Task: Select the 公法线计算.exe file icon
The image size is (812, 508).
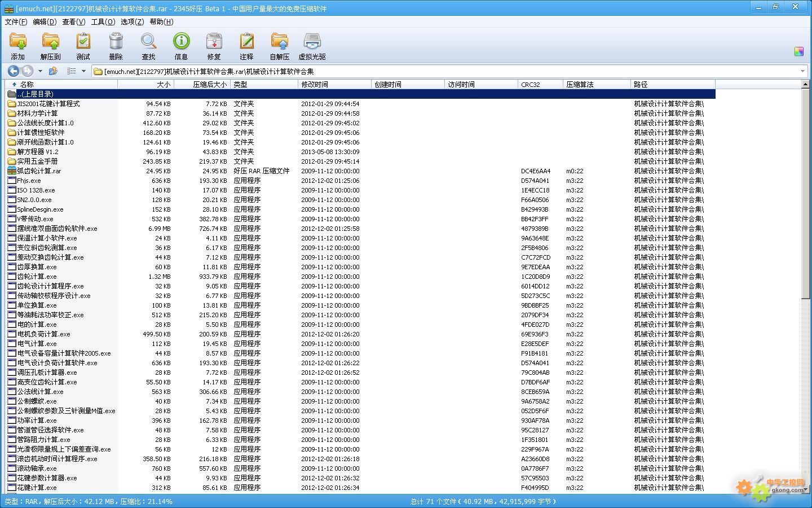Action: coord(12,392)
